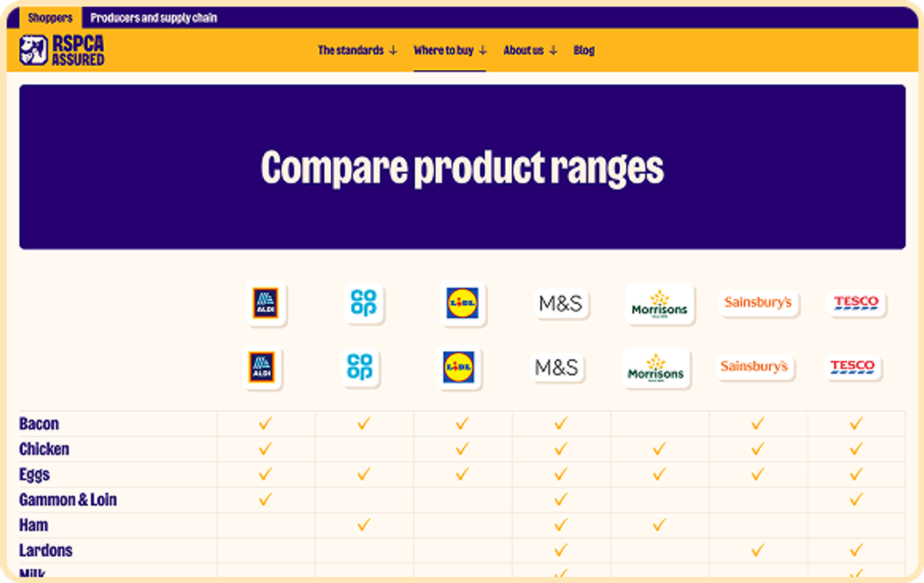Choose the M&S logo in the top row
924x583 pixels.
[561, 303]
